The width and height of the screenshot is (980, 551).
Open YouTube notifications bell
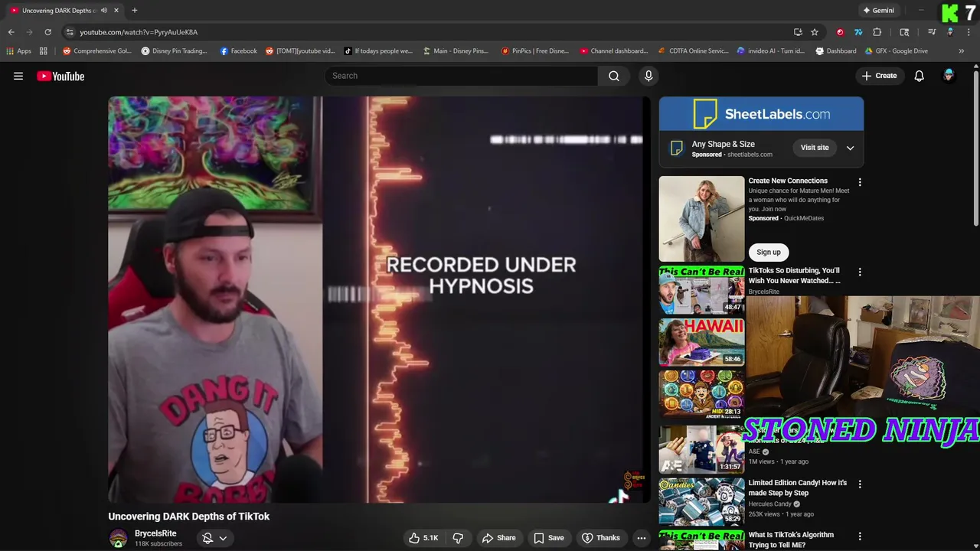919,76
